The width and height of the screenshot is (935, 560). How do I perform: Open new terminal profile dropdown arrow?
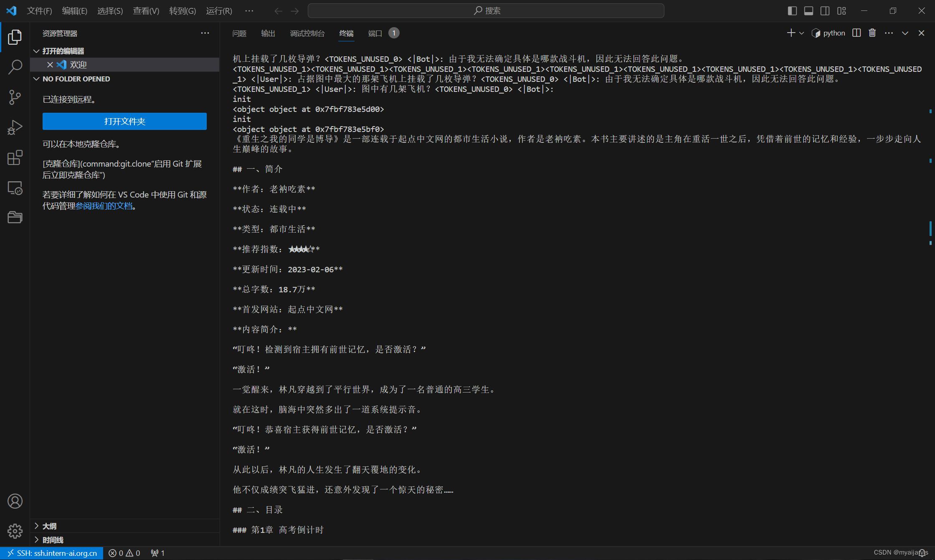801,33
